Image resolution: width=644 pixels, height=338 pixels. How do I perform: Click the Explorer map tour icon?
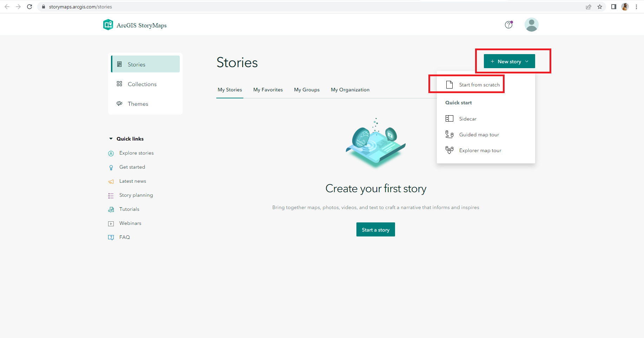[449, 150]
